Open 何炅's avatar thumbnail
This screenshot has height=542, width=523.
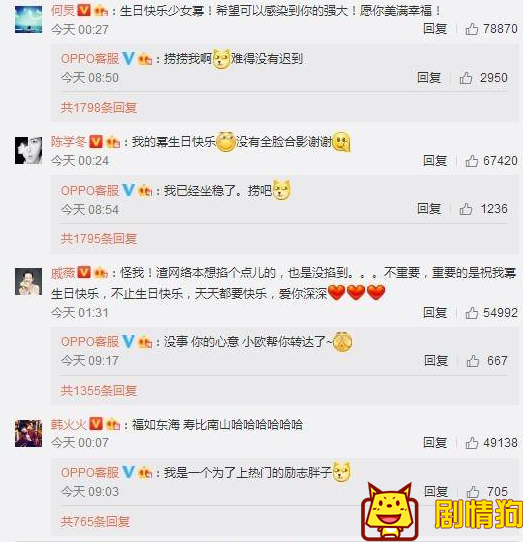click(28, 19)
